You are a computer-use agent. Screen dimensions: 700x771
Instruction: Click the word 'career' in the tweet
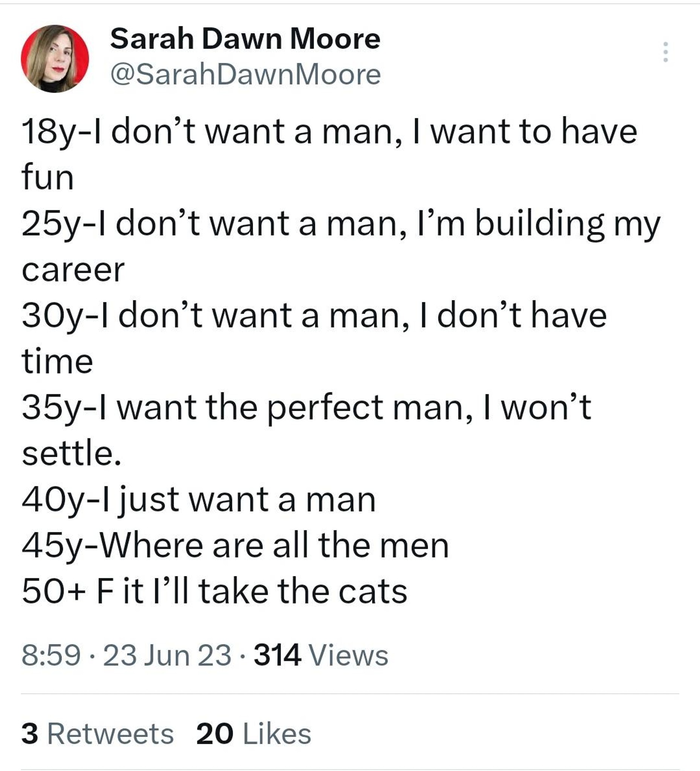[x=73, y=270]
